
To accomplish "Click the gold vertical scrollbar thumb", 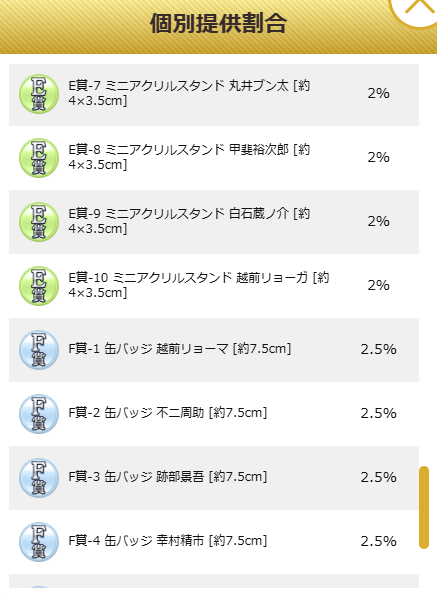I will point(424,507).
